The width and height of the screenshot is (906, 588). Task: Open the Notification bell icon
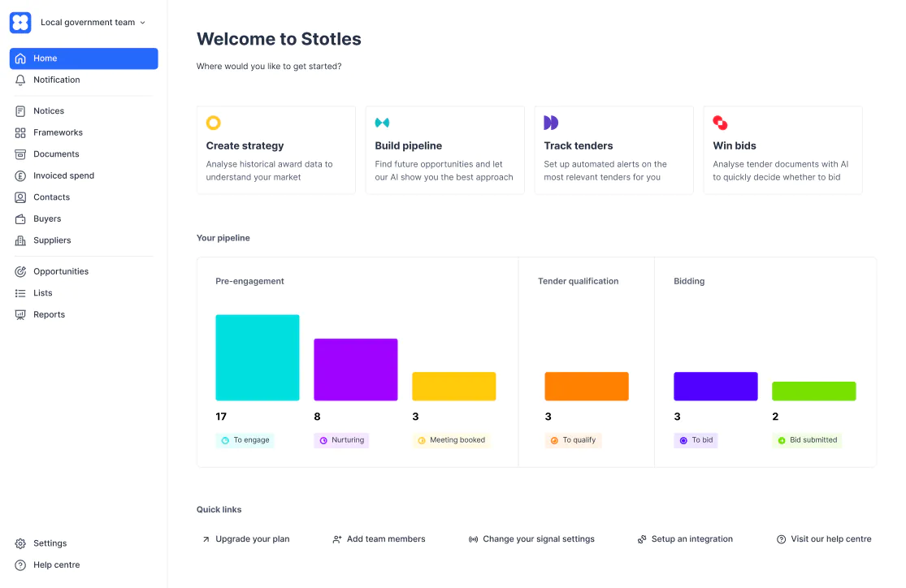click(20, 80)
